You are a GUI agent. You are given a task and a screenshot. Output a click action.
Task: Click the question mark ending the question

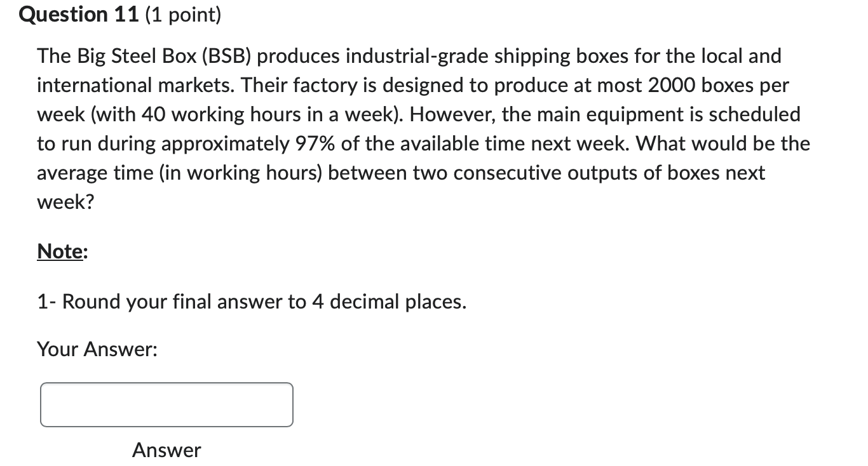[x=90, y=202]
